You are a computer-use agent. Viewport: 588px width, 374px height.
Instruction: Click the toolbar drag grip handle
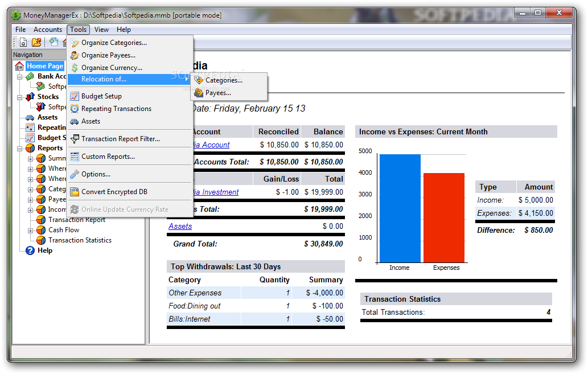coord(15,42)
